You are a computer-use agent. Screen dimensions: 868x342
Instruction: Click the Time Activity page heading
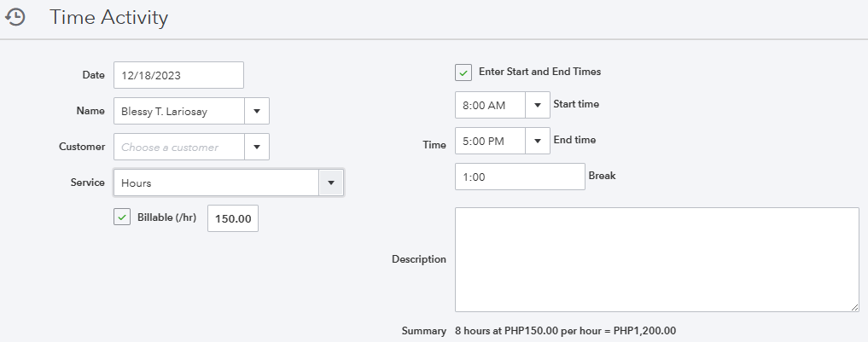point(108,17)
